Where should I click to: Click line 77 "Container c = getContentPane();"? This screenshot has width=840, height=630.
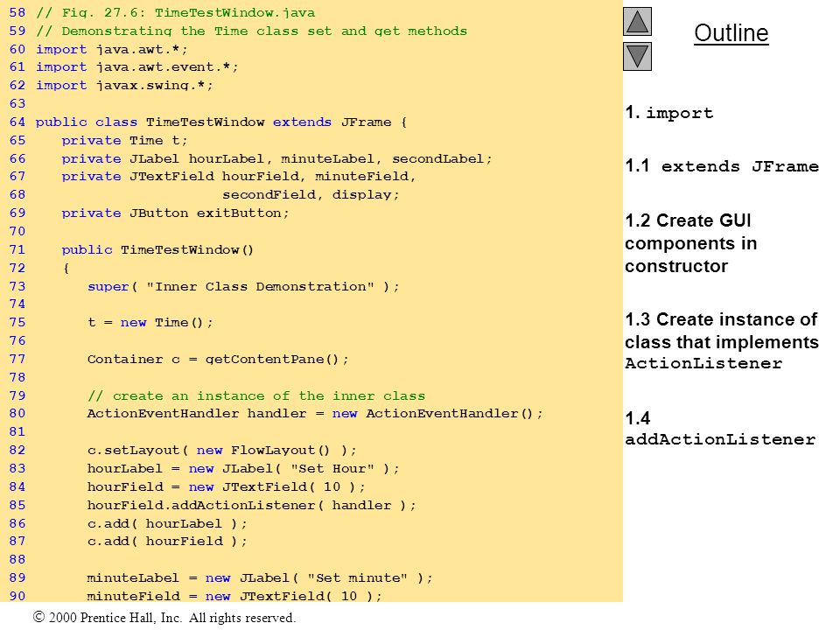pyautogui.click(x=218, y=359)
